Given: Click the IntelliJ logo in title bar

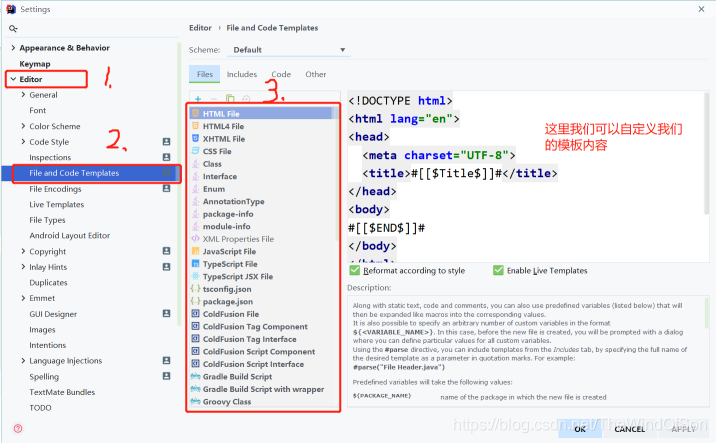Looking at the screenshot, I should [11, 9].
